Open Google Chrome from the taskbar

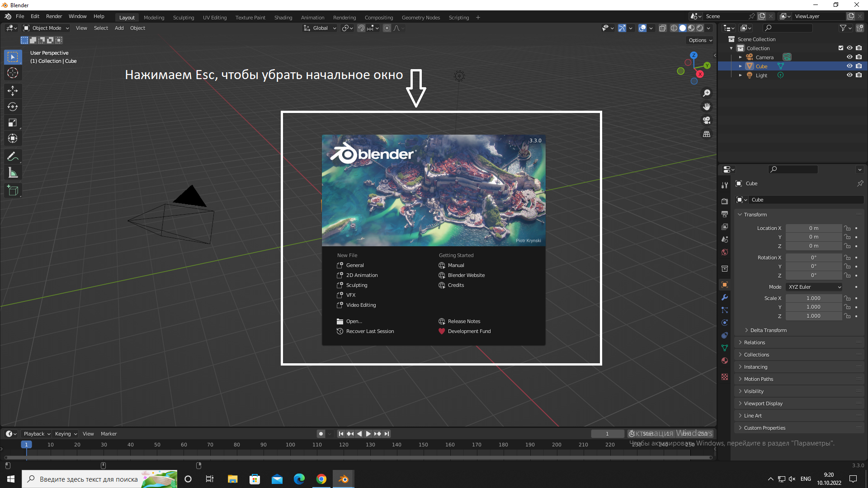click(x=321, y=479)
